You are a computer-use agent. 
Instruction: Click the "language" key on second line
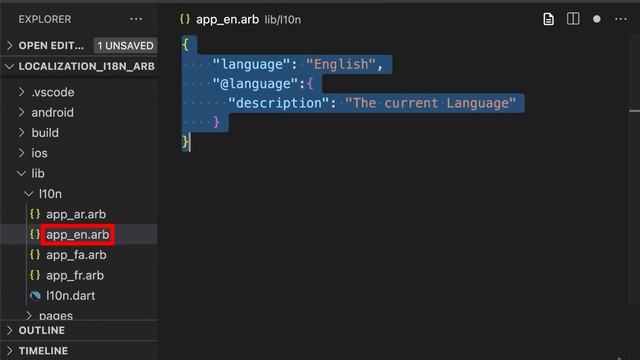[251, 64]
